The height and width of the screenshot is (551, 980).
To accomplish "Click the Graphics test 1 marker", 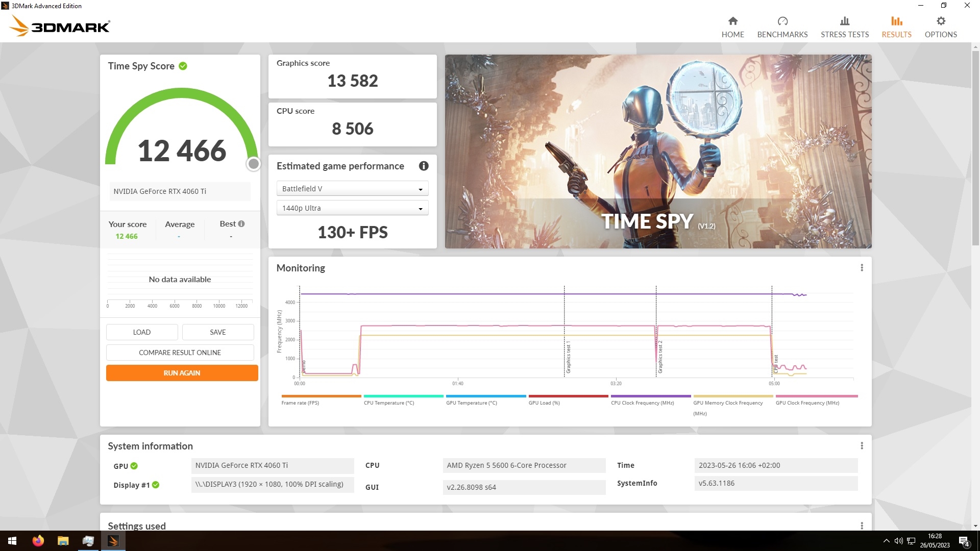I will click(568, 357).
